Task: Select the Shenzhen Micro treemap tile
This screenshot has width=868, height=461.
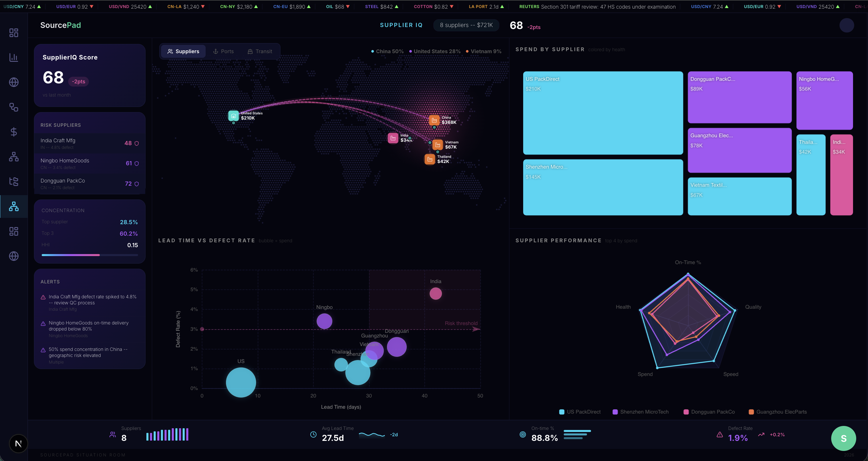Action: (603, 187)
